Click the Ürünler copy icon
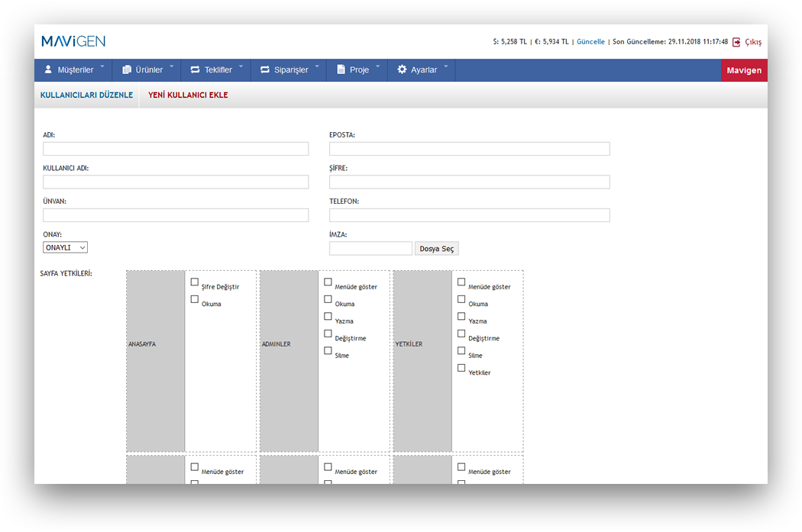 pyautogui.click(x=127, y=69)
